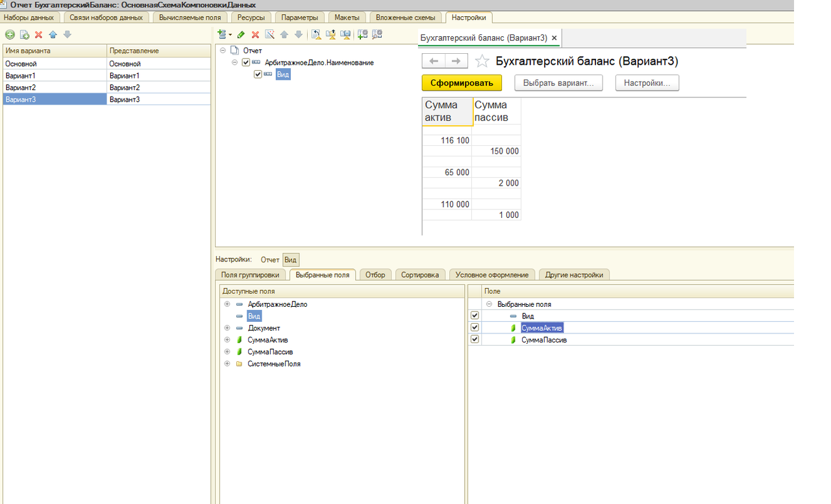Open dropdown arrow next to add-element icon

230,34
